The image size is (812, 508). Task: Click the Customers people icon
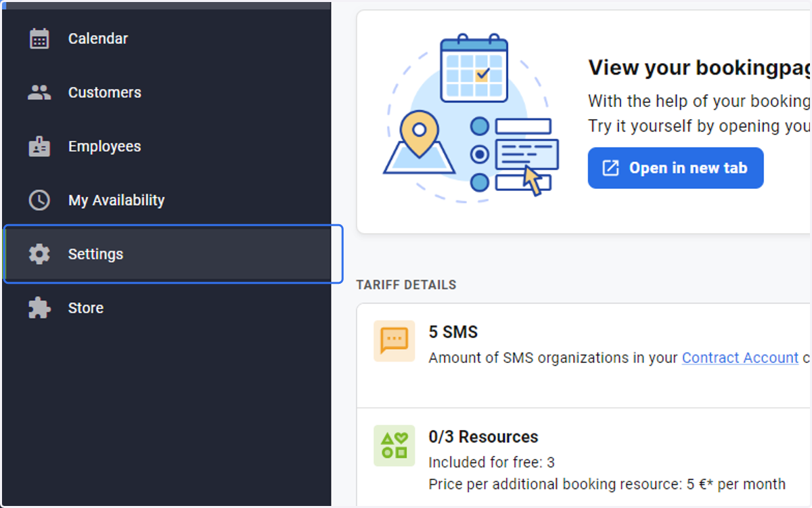[39, 92]
